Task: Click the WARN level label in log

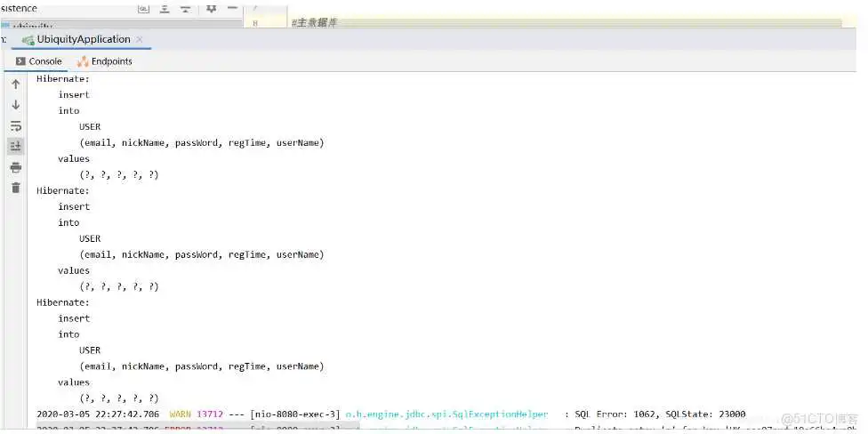Action: click(x=181, y=414)
